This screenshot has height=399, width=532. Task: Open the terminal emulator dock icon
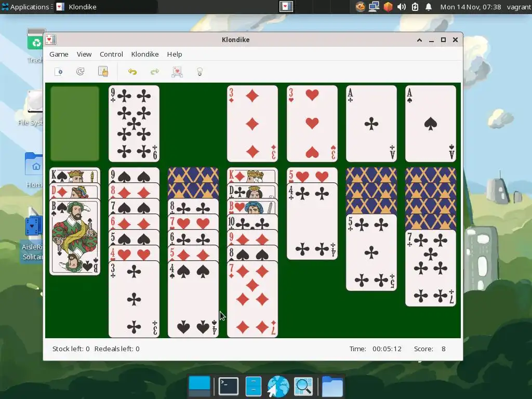pyautogui.click(x=229, y=386)
